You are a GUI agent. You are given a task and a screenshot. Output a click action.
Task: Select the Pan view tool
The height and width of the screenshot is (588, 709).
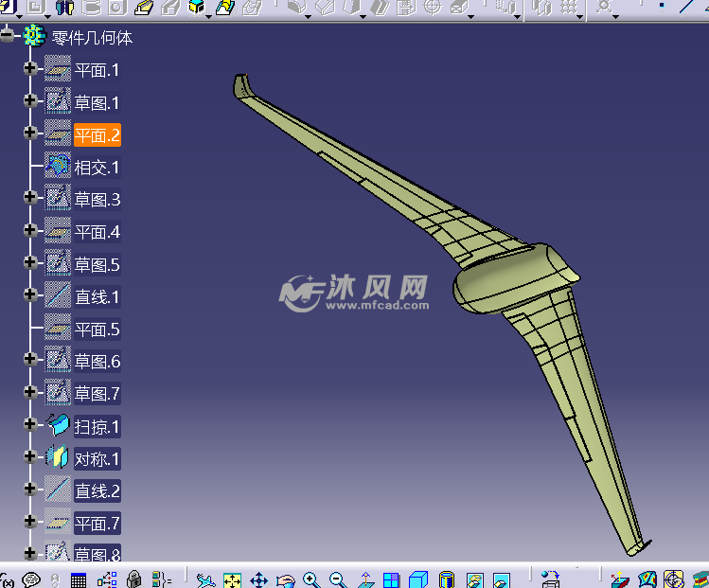coord(259,580)
